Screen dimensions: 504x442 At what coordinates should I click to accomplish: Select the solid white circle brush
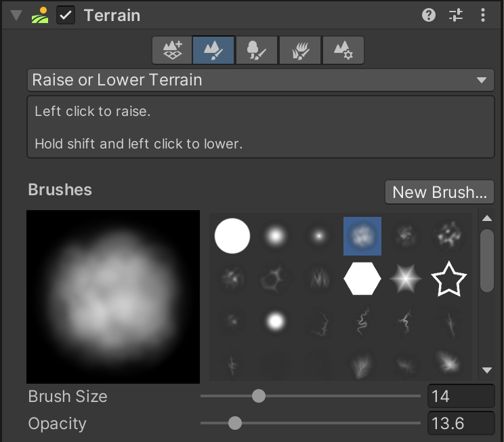point(232,236)
